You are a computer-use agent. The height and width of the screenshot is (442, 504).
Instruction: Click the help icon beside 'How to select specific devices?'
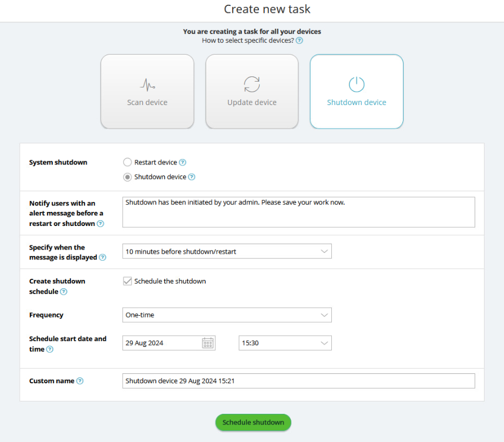300,41
